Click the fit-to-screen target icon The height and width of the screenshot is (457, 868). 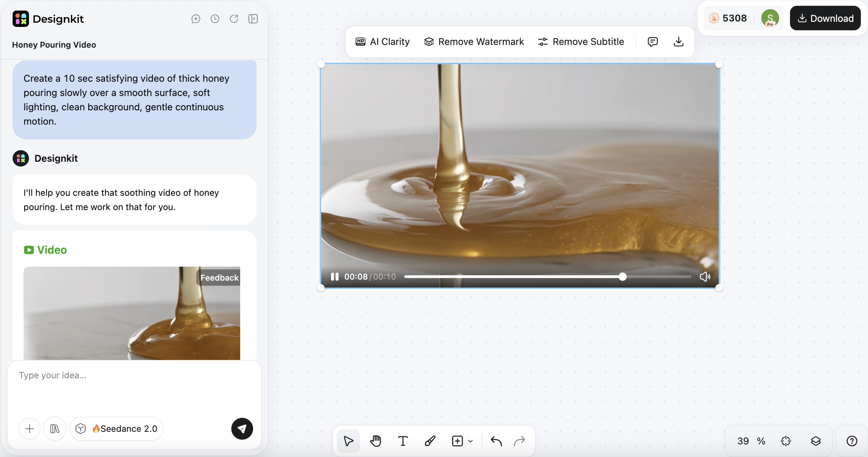(x=786, y=441)
